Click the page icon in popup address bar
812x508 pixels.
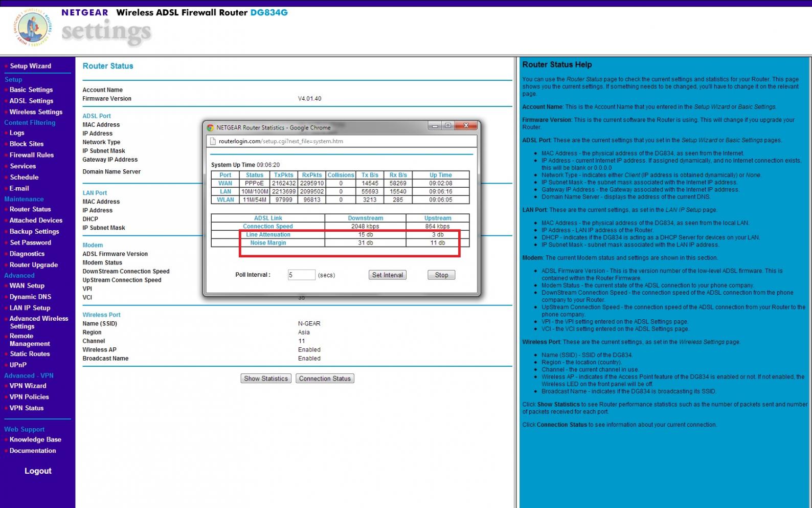tap(213, 142)
